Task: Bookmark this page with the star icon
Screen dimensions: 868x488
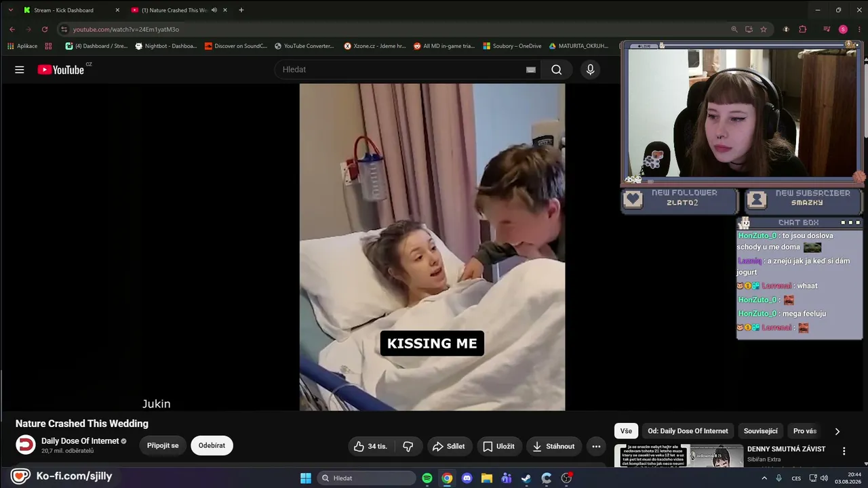Action: [x=764, y=29]
